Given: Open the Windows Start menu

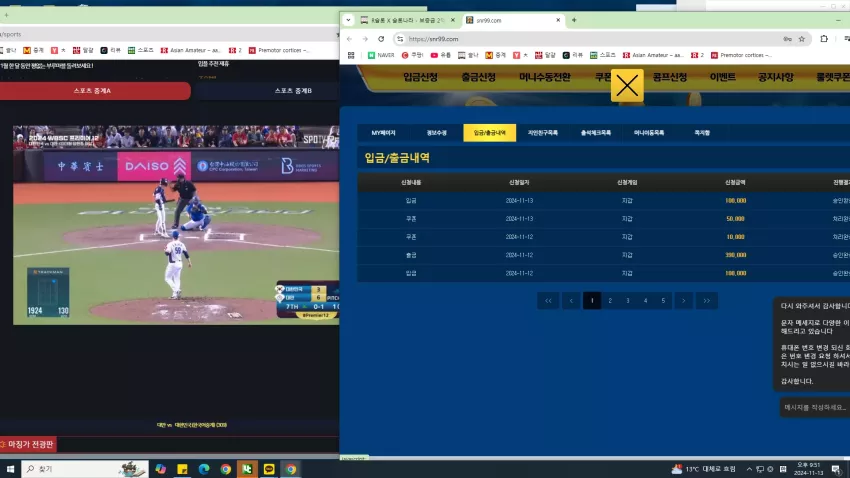Looking at the screenshot, I should point(10,469).
